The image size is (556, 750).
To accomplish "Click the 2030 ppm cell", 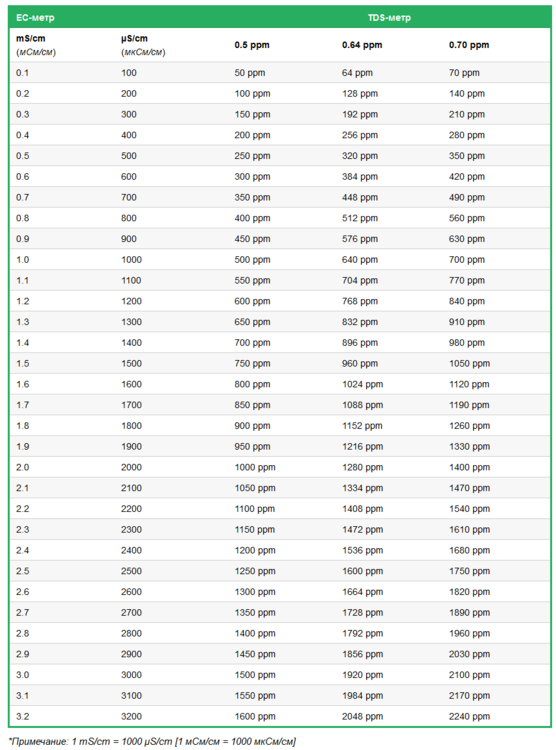I will tap(469, 654).
